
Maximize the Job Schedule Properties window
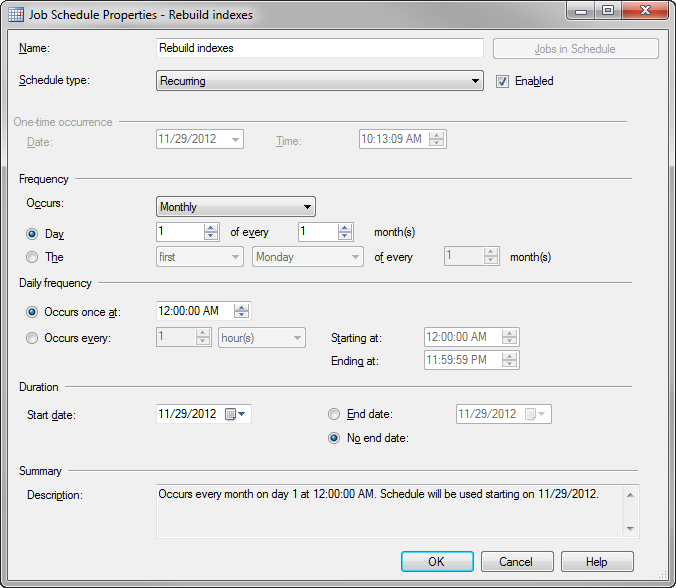click(x=608, y=11)
